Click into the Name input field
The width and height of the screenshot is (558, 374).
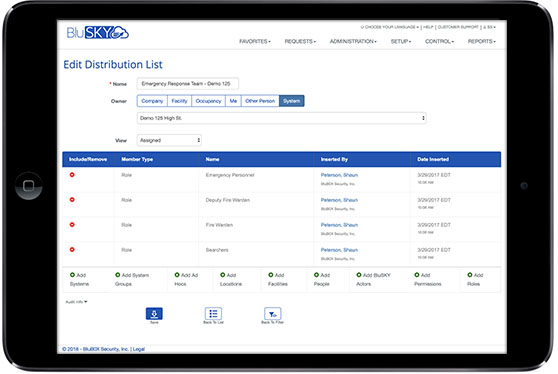pyautogui.click(x=188, y=84)
